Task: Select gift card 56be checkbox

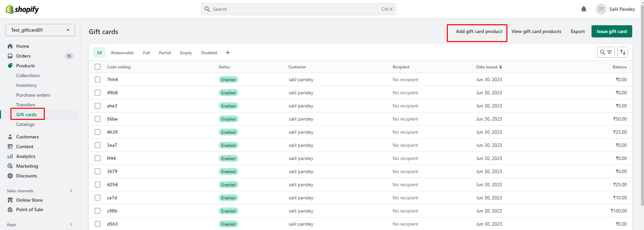Action: [98, 119]
